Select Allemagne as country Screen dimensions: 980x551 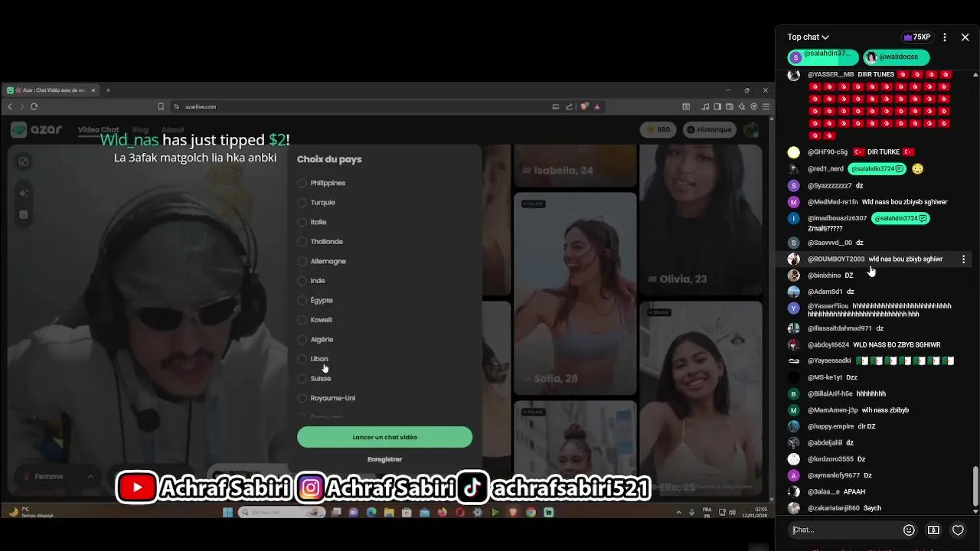tap(322, 261)
